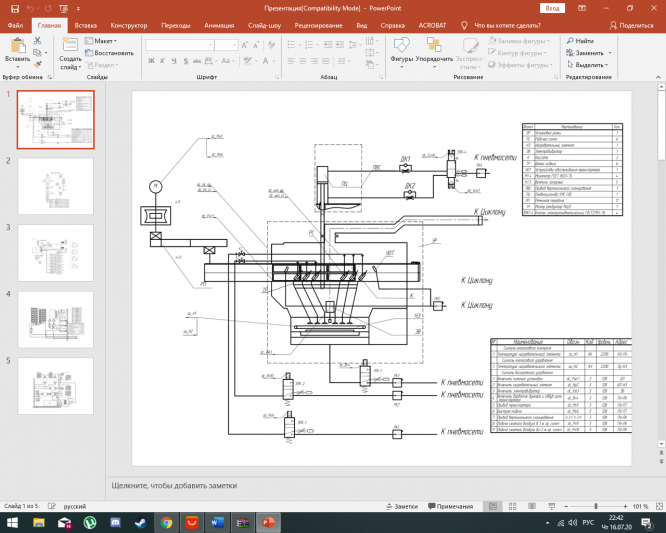Expand the Выделить select dropdown

point(590,65)
